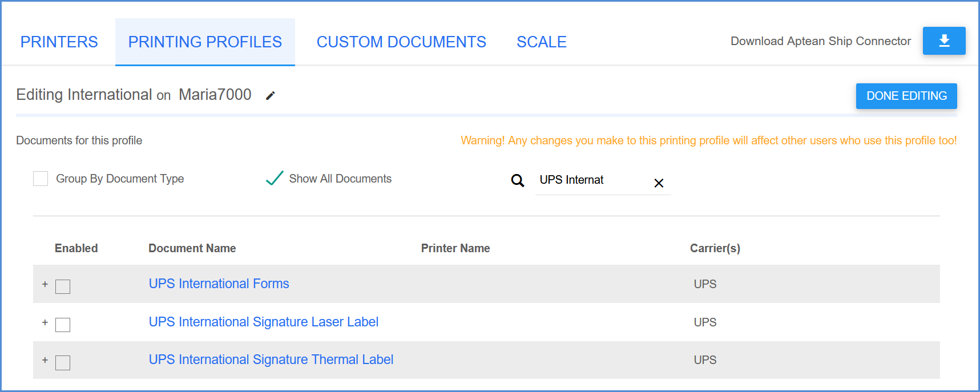Expand the UPS International Signature Thermal Label row

[x=45, y=360]
